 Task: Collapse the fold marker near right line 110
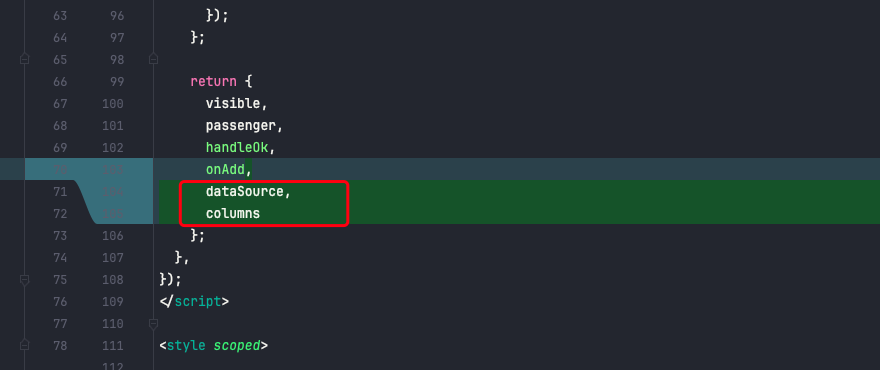(153, 323)
